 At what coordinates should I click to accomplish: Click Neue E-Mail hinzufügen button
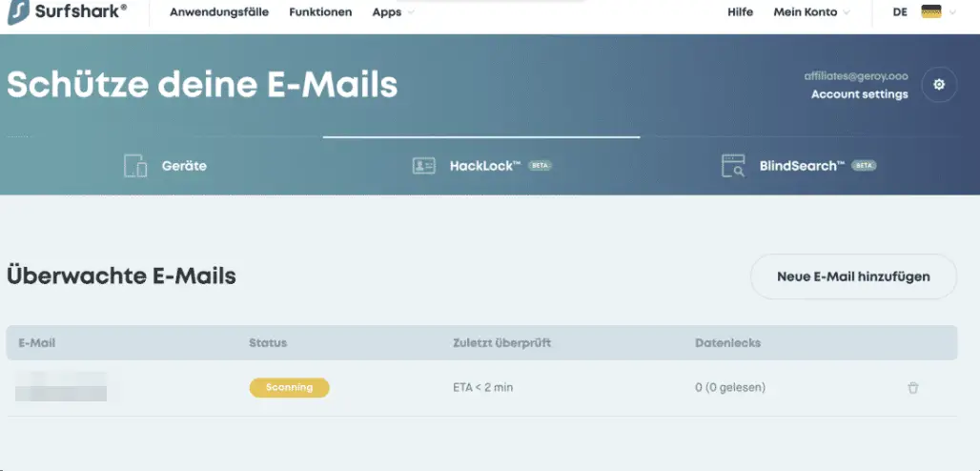pos(853,276)
